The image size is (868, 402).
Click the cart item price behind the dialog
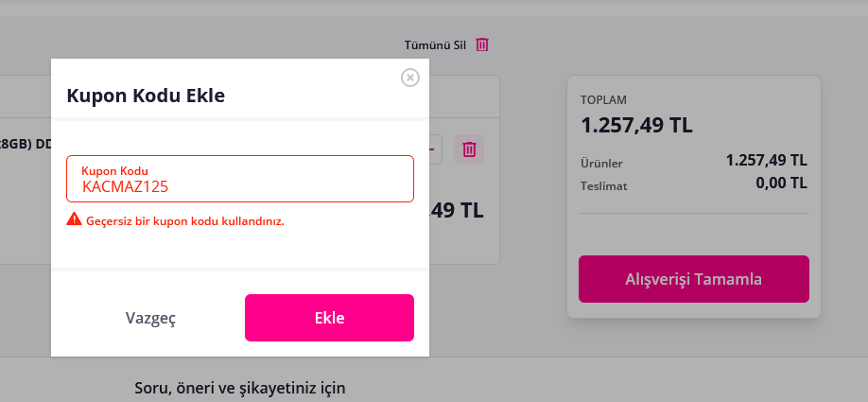click(459, 210)
